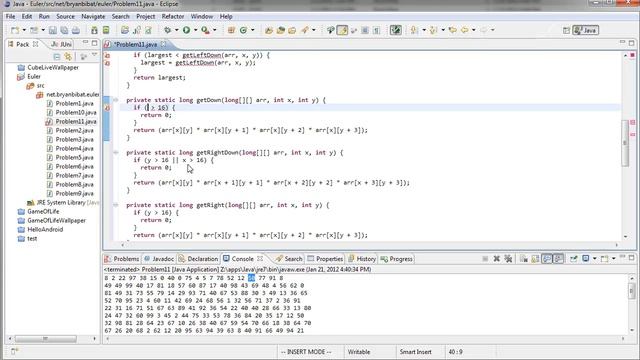This screenshot has height=360, width=640.
Task: Click the green Run button icon
Action: coord(186,30)
